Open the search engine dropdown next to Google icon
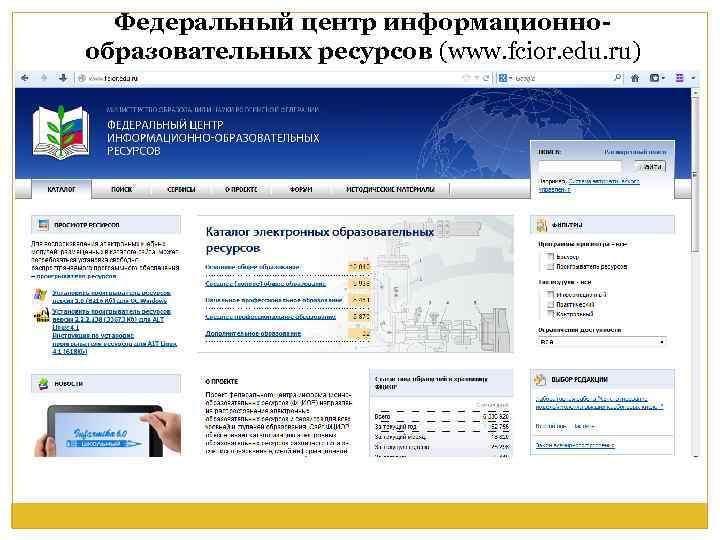The height and width of the screenshot is (540, 720). 510,78
